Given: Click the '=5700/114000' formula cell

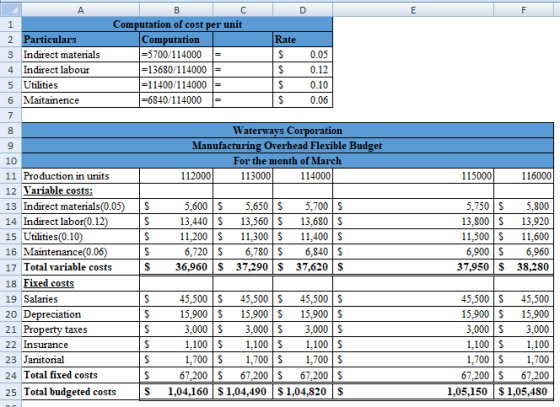Looking at the screenshot, I should point(176,55).
